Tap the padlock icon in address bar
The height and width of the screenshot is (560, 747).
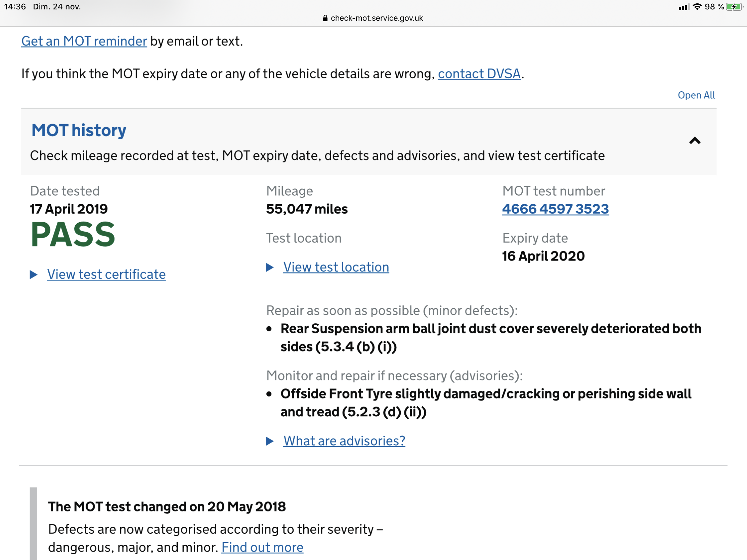pos(325,18)
